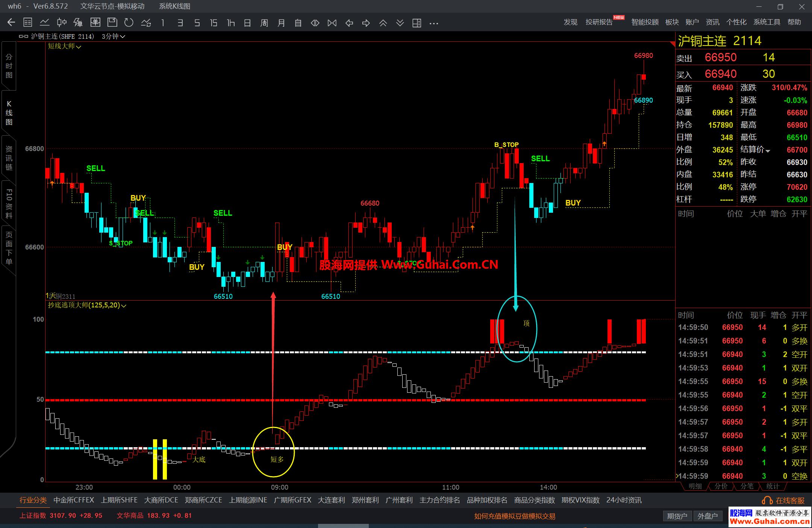Open the 系统工具 menu
812x528 pixels.
click(767, 22)
